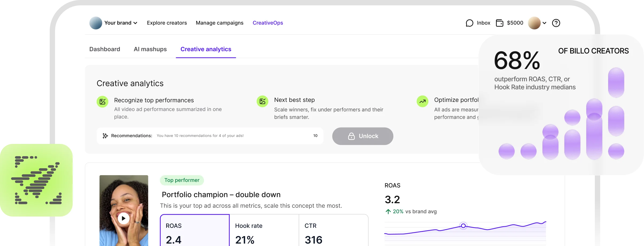Screen dimensions: 644x246
Task: Click the sparkle Recommendations icon
Action: [x=105, y=136]
